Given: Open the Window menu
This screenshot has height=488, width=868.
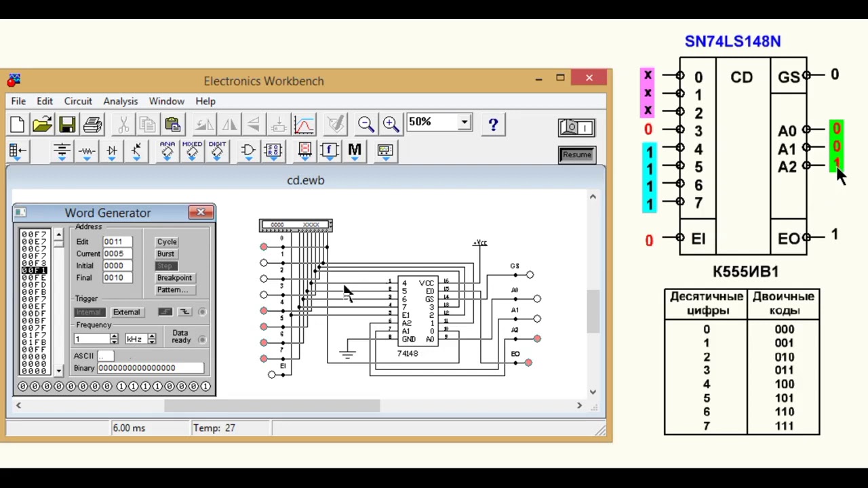Looking at the screenshot, I should click(166, 101).
